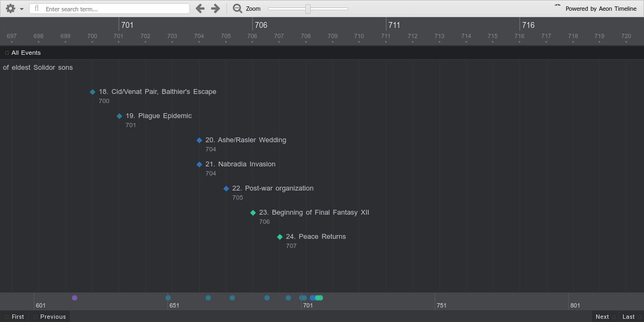The width and height of the screenshot is (644, 322).
Task: Select the Ashe/Rasler Wedding diamond marker
Action: (199, 140)
